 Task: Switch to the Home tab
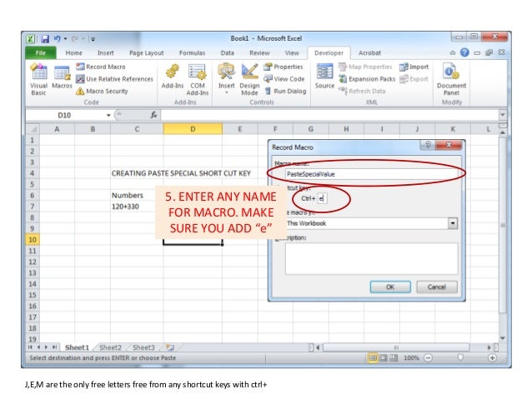pyautogui.click(x=73, y=52)
